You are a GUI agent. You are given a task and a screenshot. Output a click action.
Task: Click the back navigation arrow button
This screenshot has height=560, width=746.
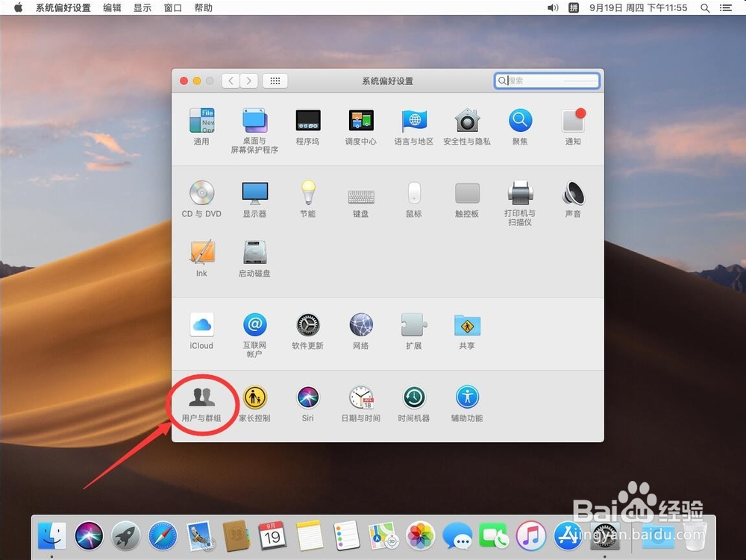click(231, 81)
